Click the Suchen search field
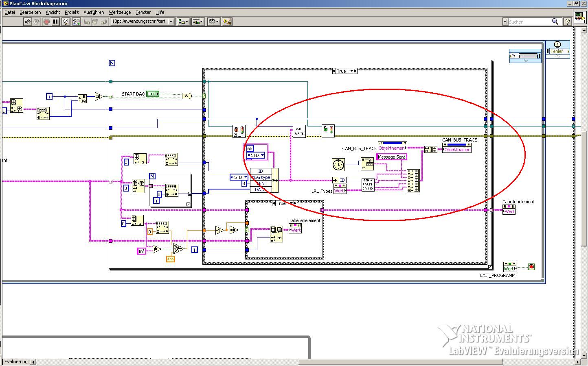The width and height of the screenshot is (588, 366). [529, 22]
